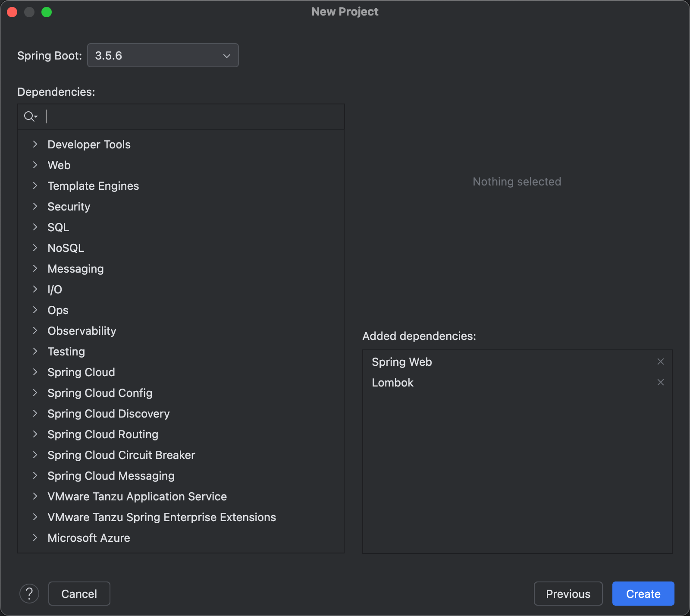Select the Observability tree label
This screenshot has width=690, height=616.
click(82, 331)
